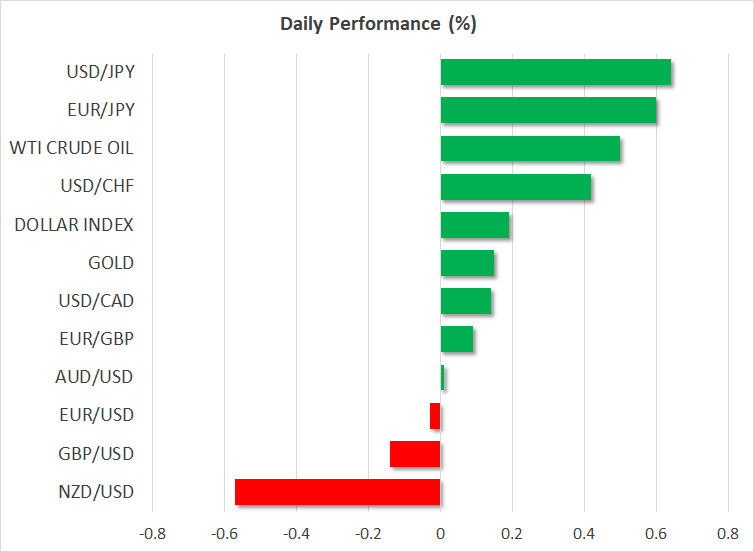This screenshot has height=552, width=754.
Task: Select the WTI Crude Oil bar
Action: 530,149
